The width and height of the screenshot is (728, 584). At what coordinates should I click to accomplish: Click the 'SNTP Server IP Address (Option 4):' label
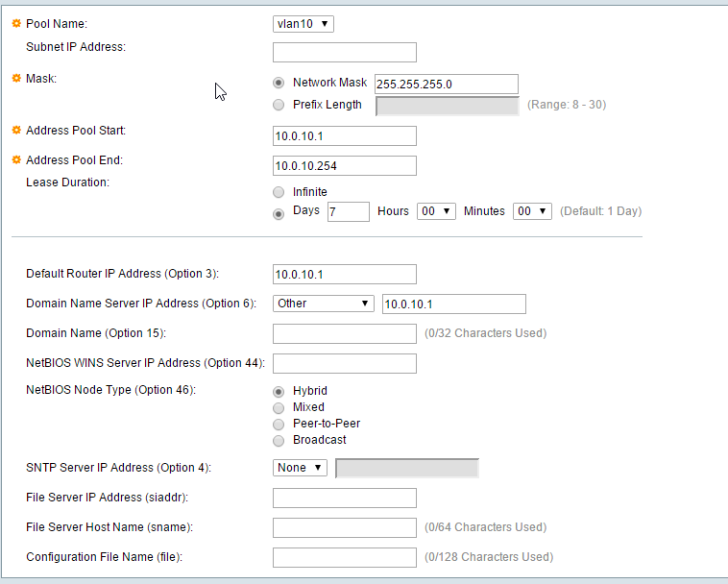point(118,468)
